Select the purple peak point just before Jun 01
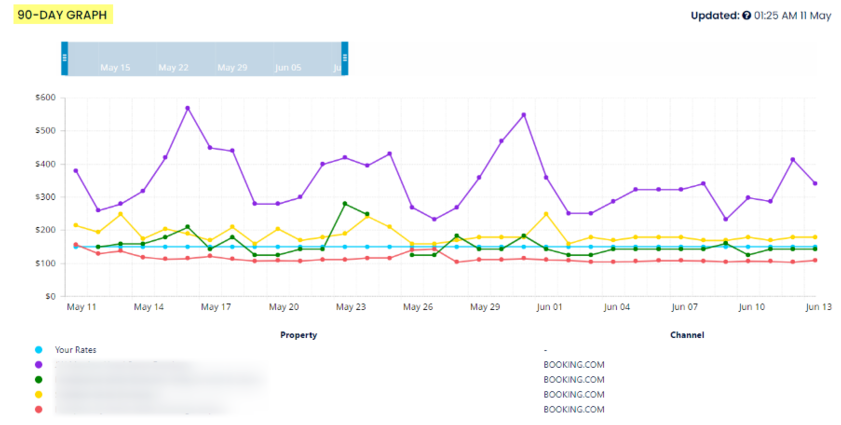The image size is (841, 425). click(x=523, y=115)
